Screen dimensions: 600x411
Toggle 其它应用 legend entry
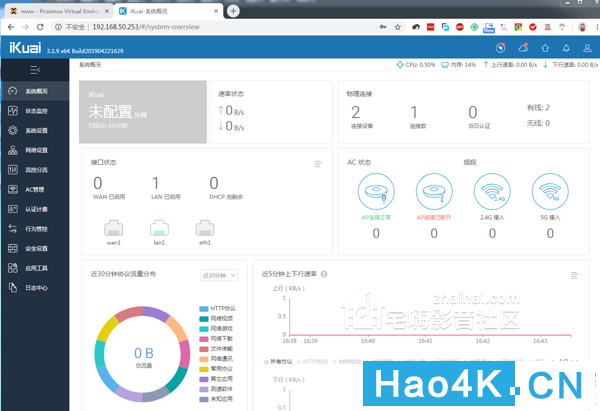(x=216, y=379)
